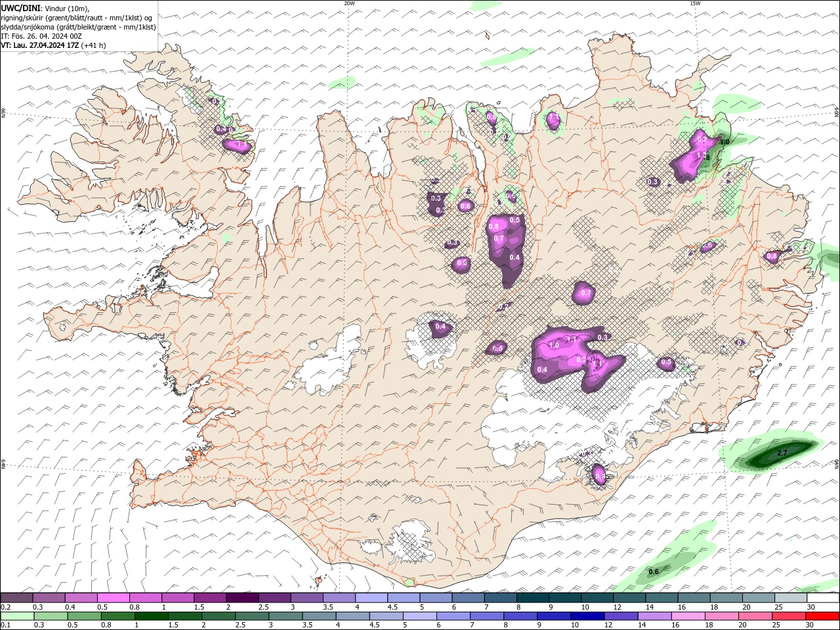Select the bright red 30 swatch in lower rain legend
The image size is (840, 630).
pos(822,616)
